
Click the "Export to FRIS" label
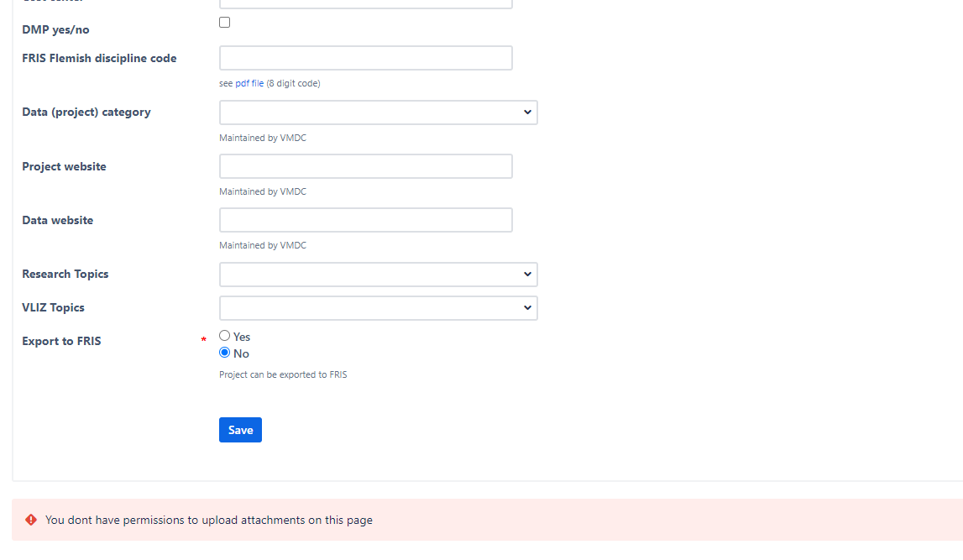(61, 341)
